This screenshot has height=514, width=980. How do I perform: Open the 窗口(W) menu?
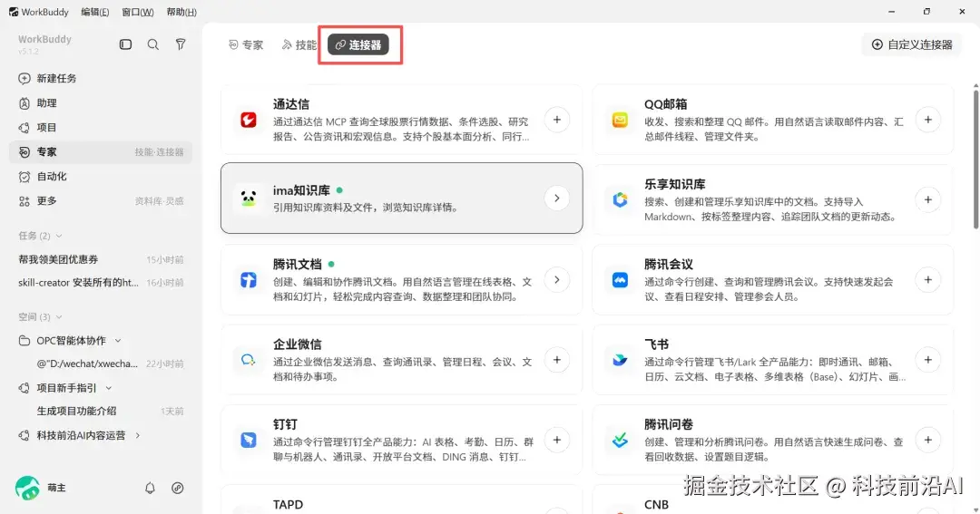[x=138, y=12]
